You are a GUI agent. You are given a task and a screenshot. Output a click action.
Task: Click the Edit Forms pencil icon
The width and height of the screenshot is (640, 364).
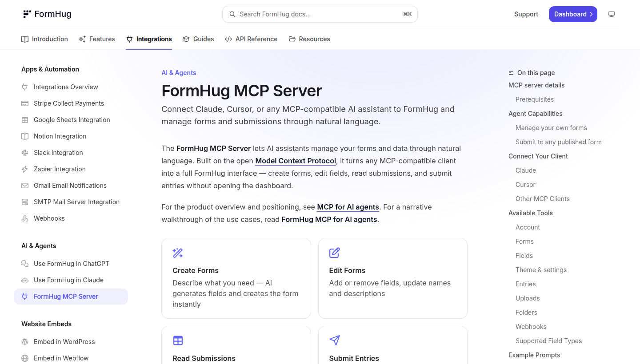coord(335,253)
